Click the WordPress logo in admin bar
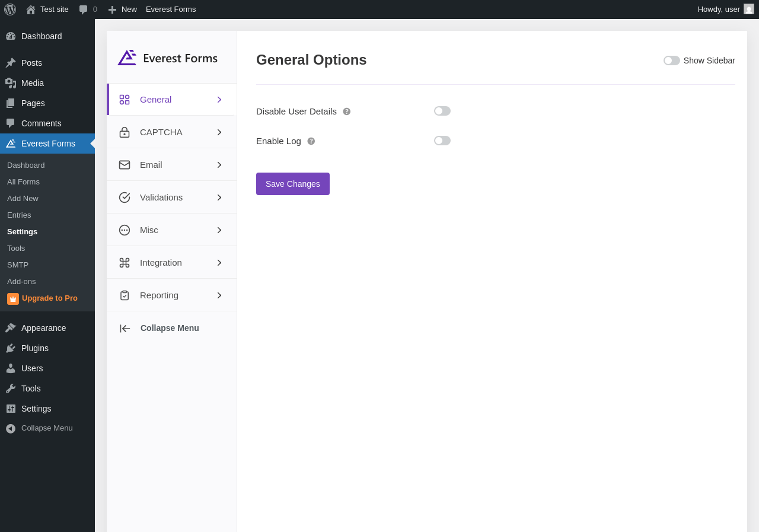This screenshot has width=759, height=532. (x=10, y=9)
